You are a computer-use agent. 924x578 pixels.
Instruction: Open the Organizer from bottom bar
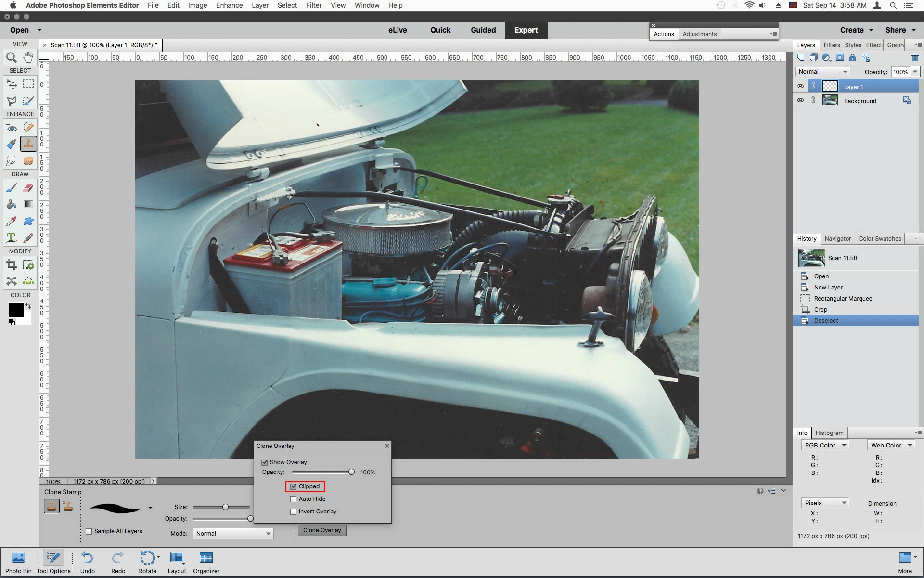point(206,562)
